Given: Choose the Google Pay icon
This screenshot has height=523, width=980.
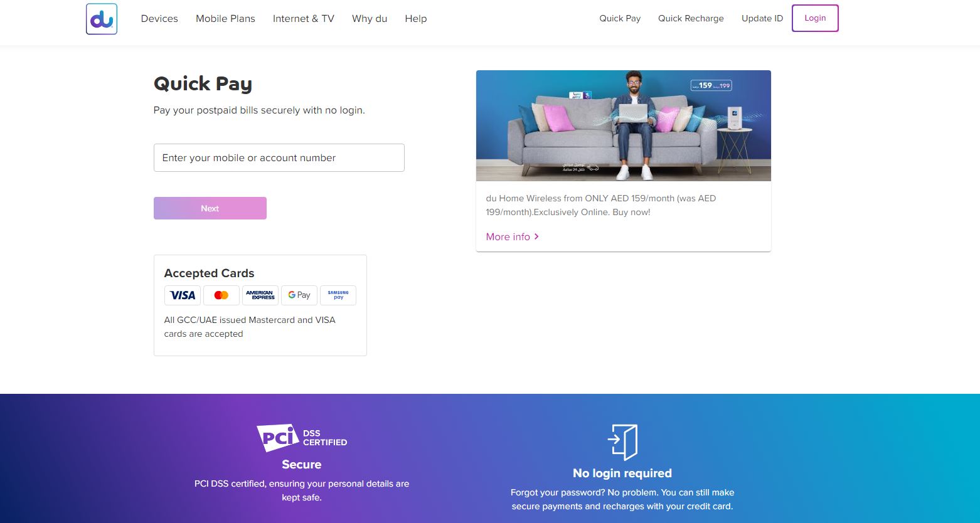Looking at the screenshot, I should (x=299, y=295).
